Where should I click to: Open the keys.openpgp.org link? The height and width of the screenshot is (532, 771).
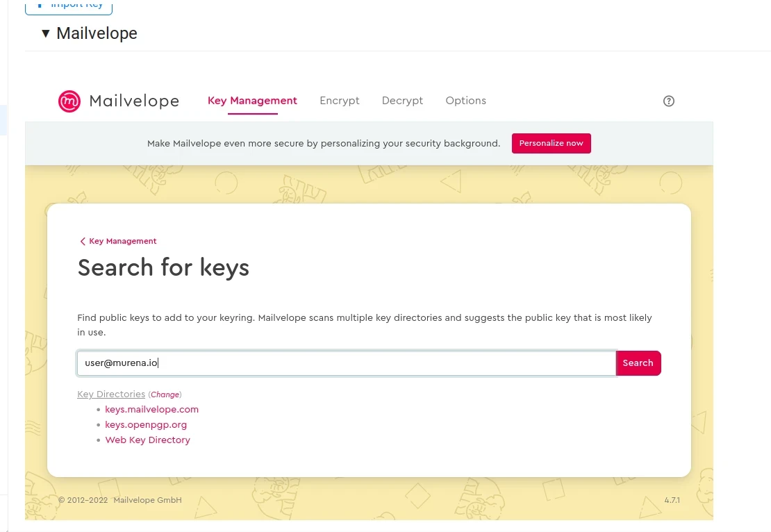146,425
